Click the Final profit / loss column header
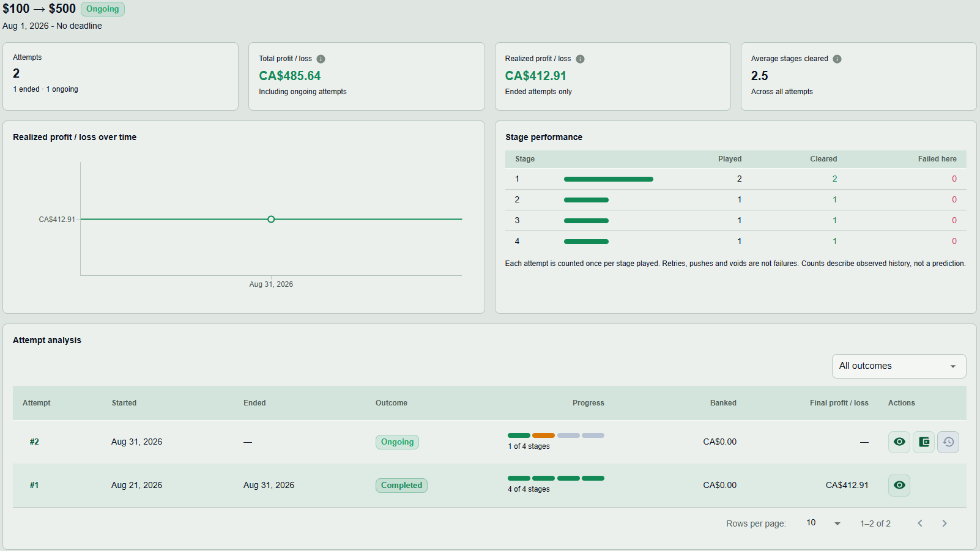The height and width of the screenshot is (551, 980). point(839,403)
